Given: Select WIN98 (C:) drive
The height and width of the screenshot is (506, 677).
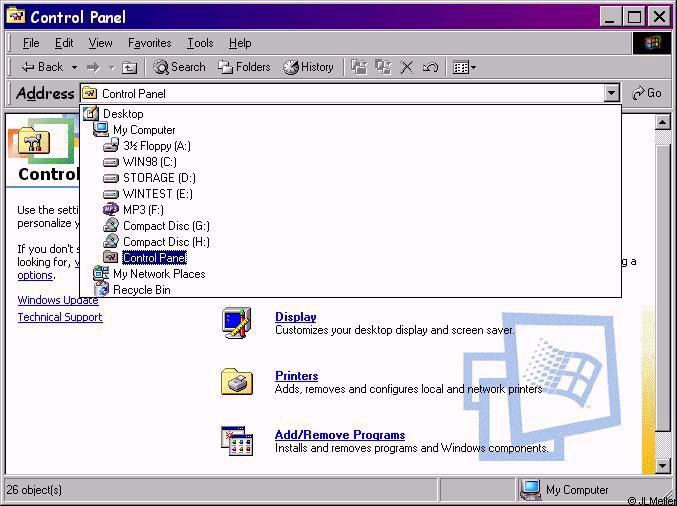Looking at the screenshot, I should [x=150, y=162].
